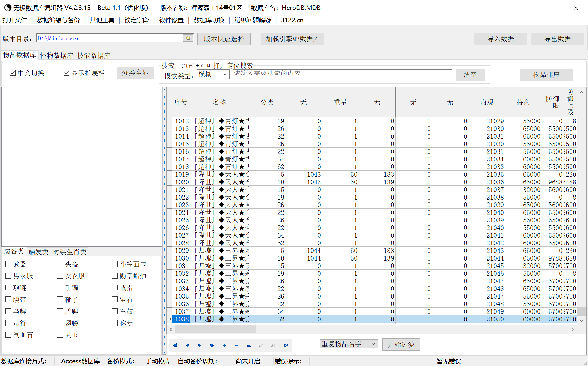The height and width of the screenshot is (366, 588).
Task: Click the edit record triangle icon
Action: click(x=249, y=345)
